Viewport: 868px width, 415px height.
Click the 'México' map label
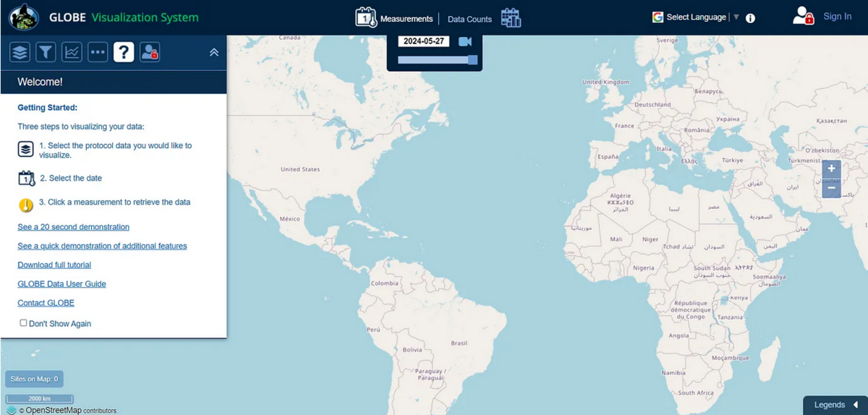tap(289, 219)
